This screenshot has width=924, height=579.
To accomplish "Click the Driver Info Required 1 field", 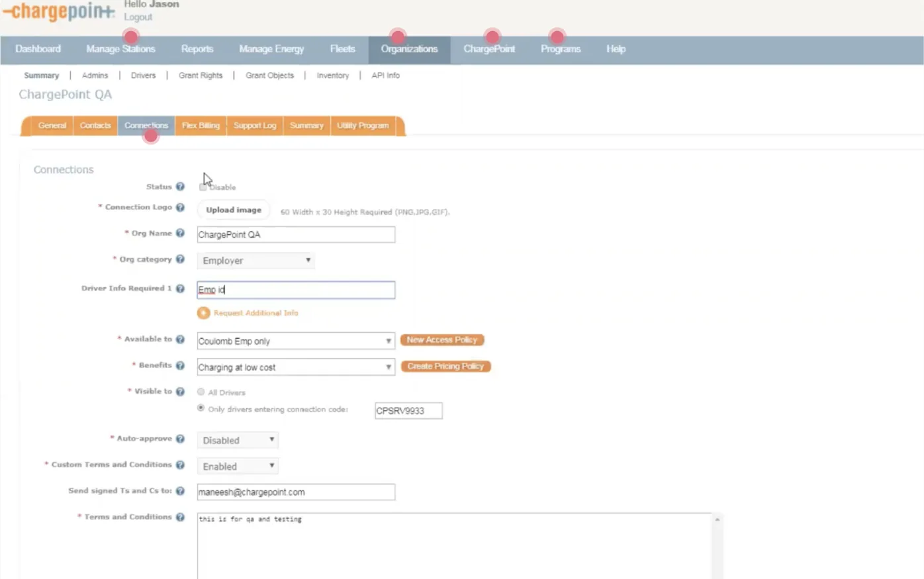I will point(296,290).
